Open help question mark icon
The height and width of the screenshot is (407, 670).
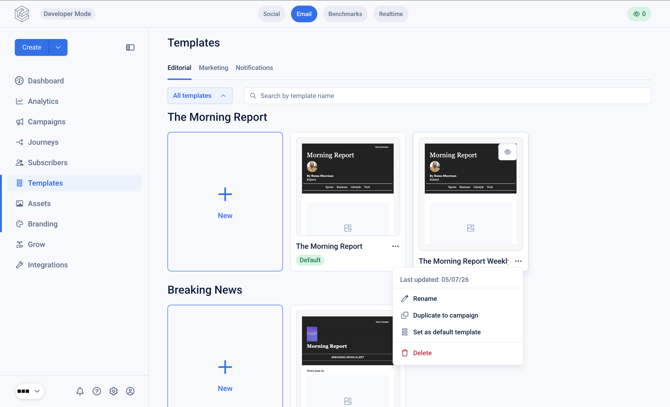pyautogui.click(x=97, y=391)
